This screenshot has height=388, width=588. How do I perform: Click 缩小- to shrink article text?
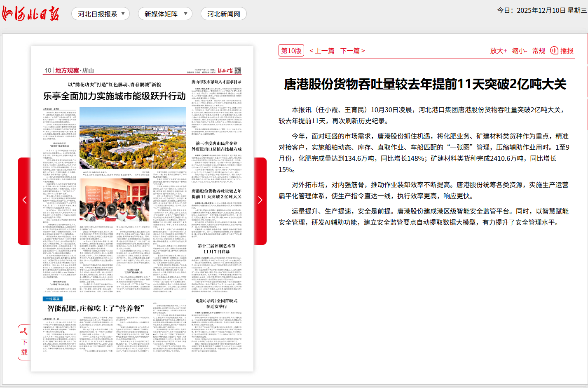point(518,50)
